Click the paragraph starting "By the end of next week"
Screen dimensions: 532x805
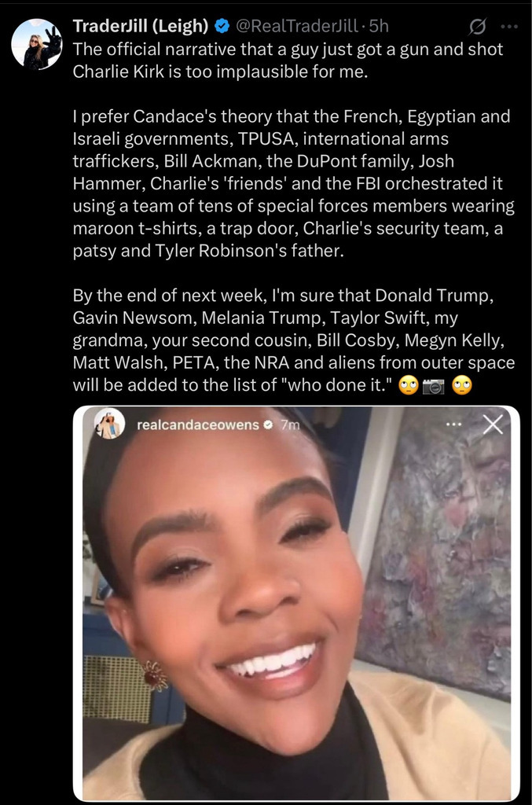pos(293,340)
